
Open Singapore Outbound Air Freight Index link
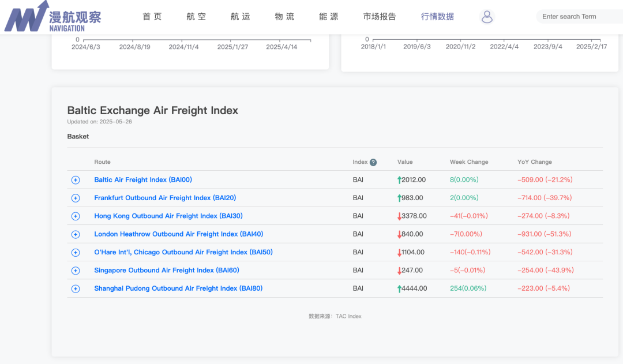(x=167, y=270)
